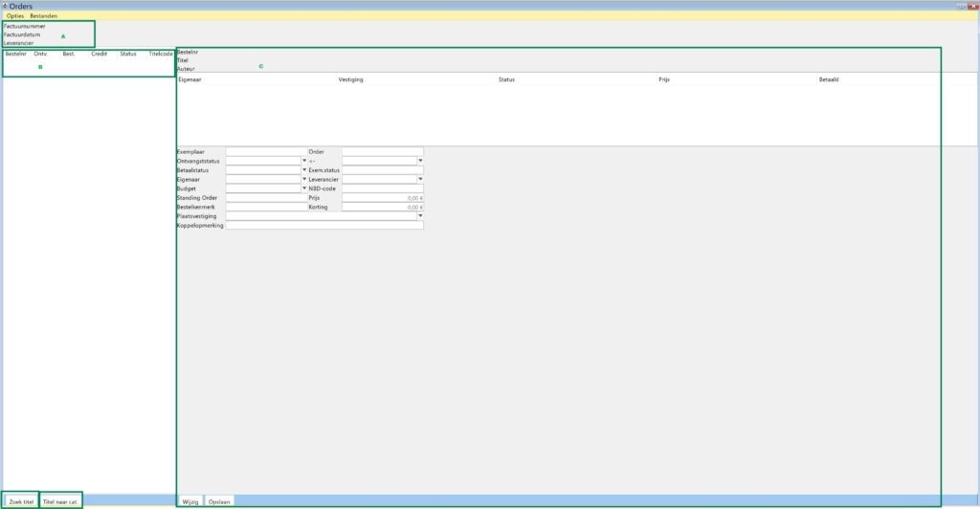Expand the Leverancier dropdown arrow
The image size is (980, 509).
[420, 179]
